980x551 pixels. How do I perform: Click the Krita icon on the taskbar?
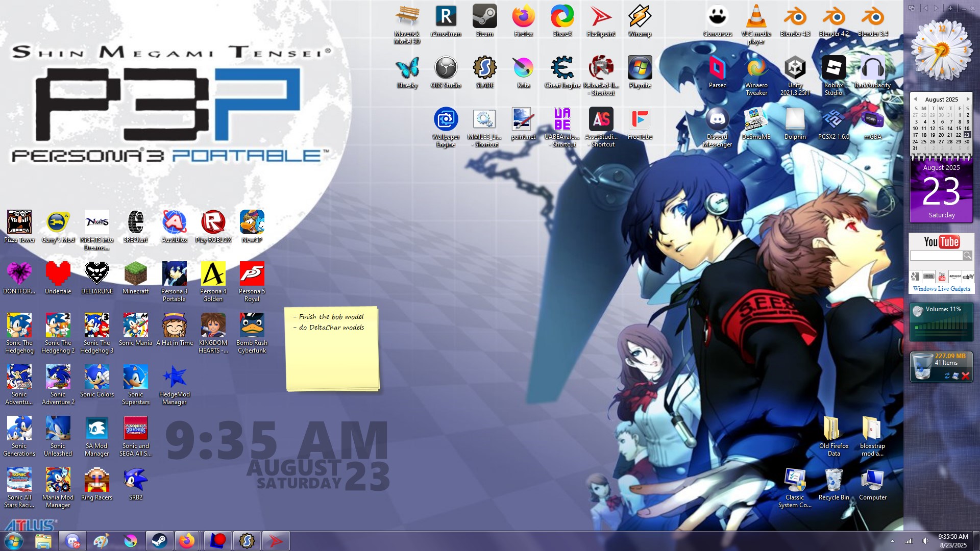(x=131, y=541)
